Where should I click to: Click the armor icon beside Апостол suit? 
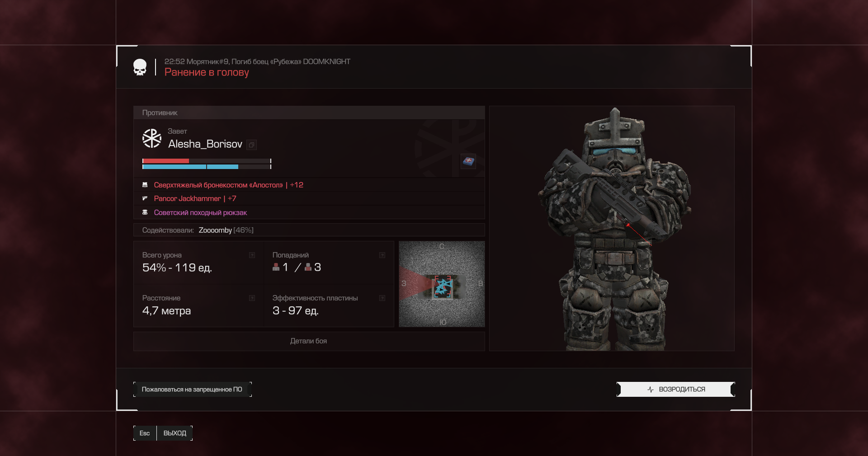(x=145, y=185)
